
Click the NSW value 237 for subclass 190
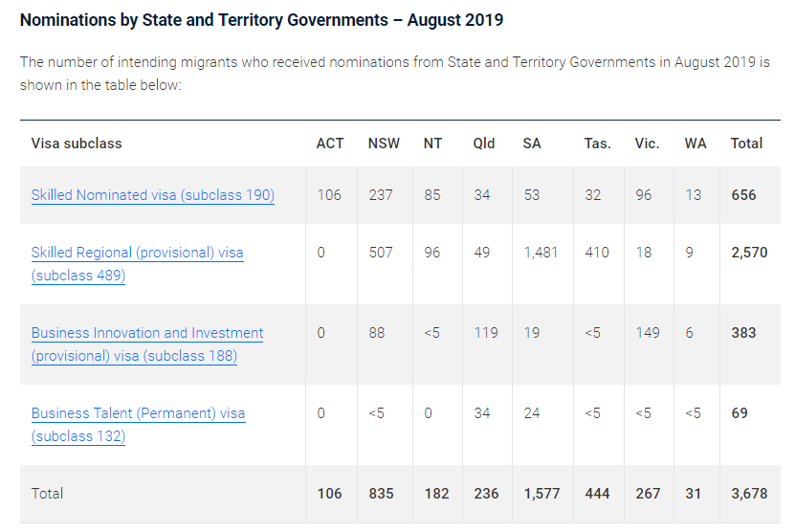pyautogui.click(x=381, y=195)
